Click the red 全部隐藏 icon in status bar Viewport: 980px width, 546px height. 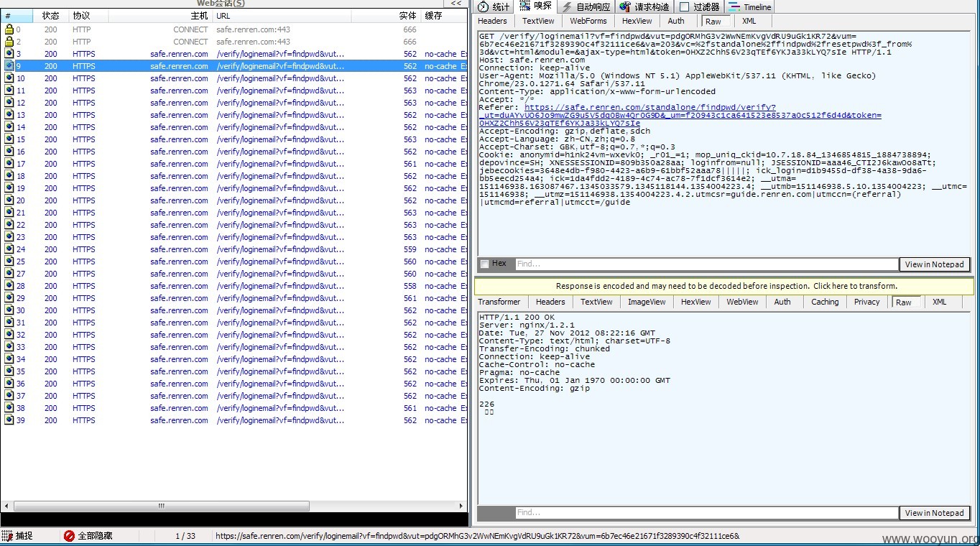coord(69,536)
